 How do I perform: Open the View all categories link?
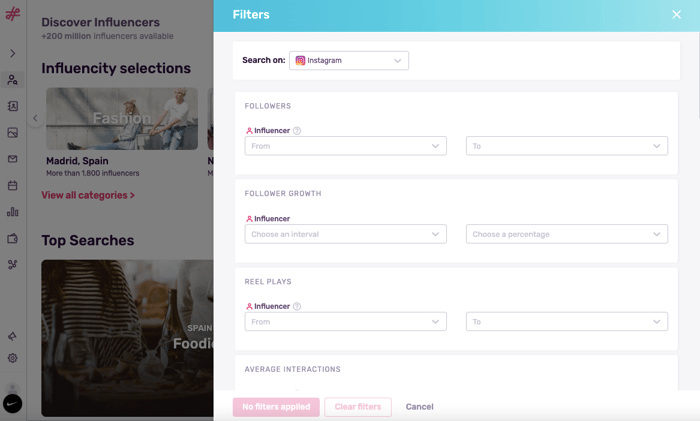pos(88,196)
